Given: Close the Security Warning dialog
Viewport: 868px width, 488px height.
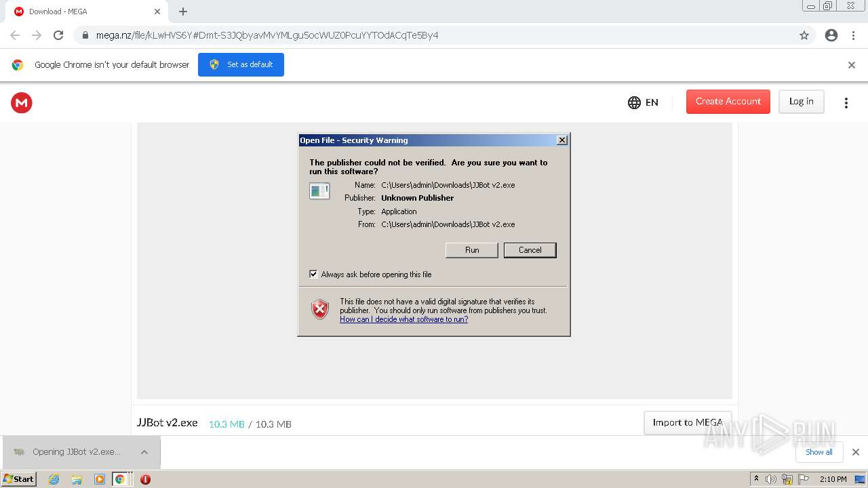Looking at the screenshot, I should [561, 140].
